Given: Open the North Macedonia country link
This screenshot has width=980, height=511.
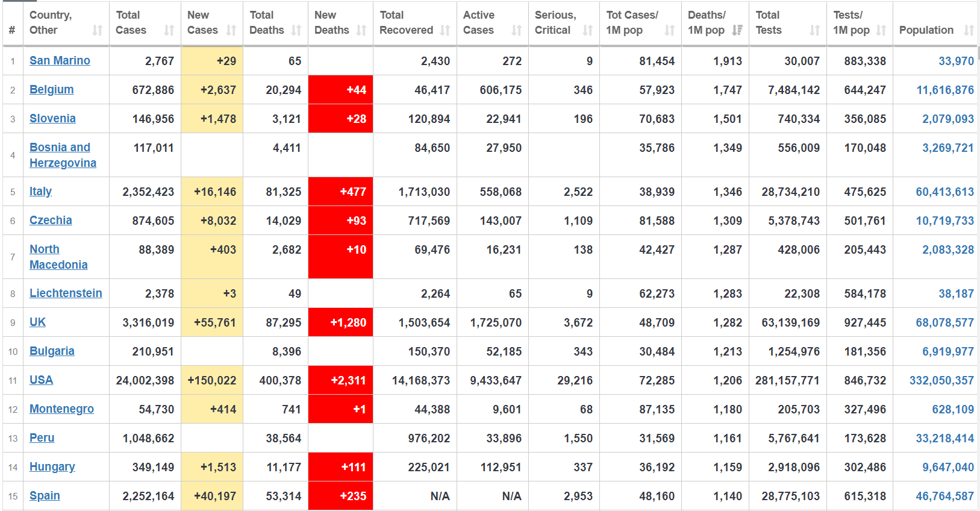Looking at the screenshot, I should pos(58,257).
